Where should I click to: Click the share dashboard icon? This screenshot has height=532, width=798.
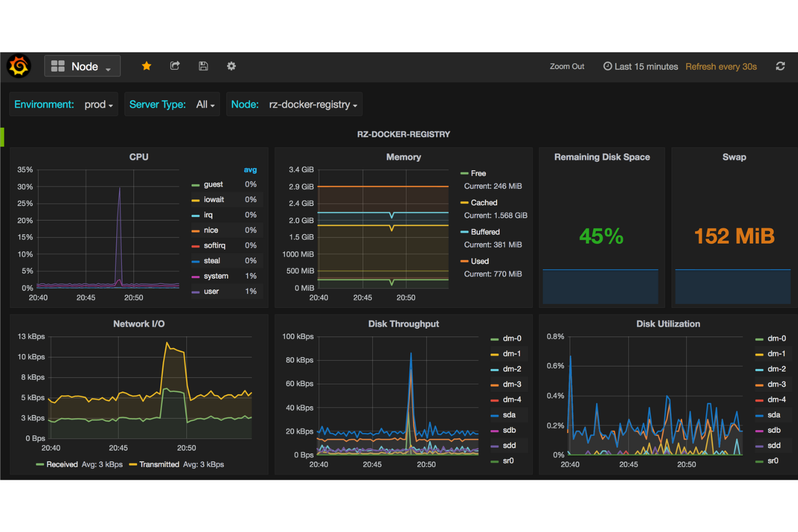coord(175,66)
